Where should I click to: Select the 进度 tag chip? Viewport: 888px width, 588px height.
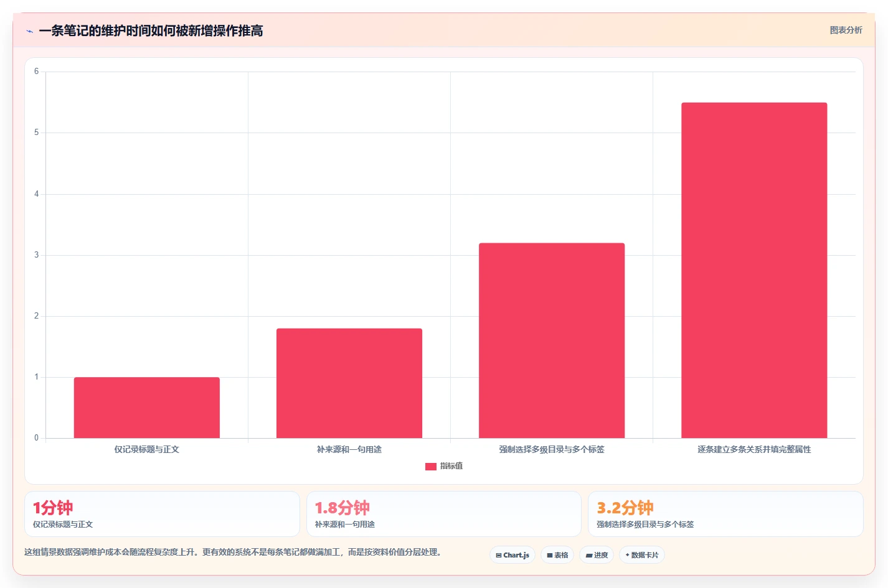click(597, 555)
